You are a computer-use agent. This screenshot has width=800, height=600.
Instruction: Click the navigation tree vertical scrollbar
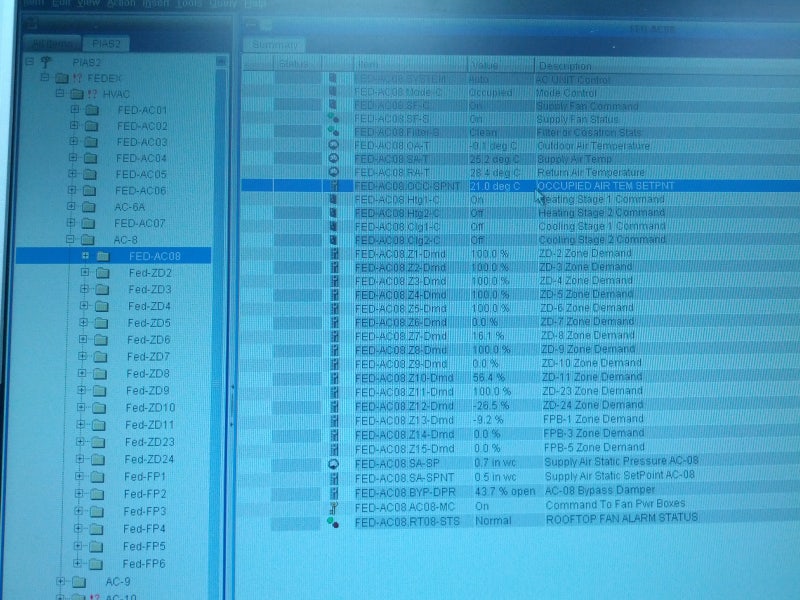(220, 327)
